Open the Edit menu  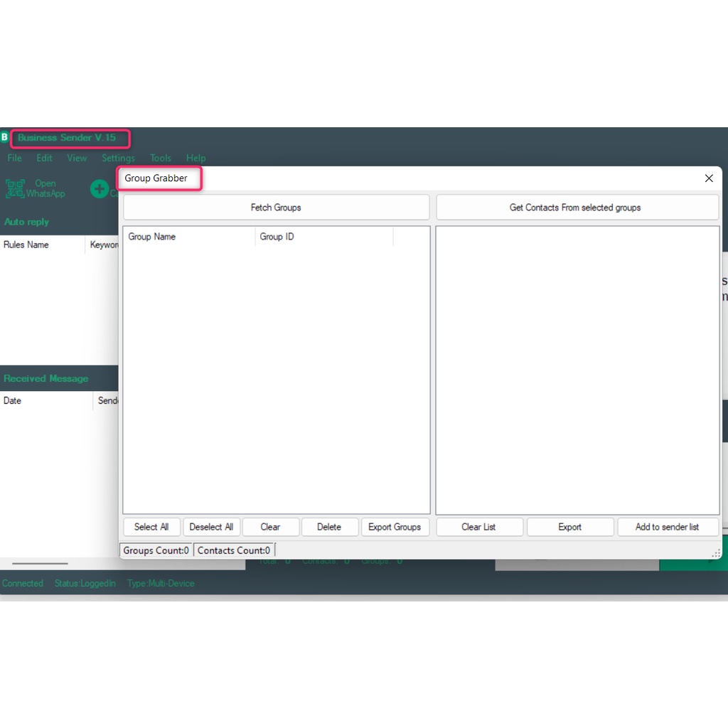(x=44, y=158)
